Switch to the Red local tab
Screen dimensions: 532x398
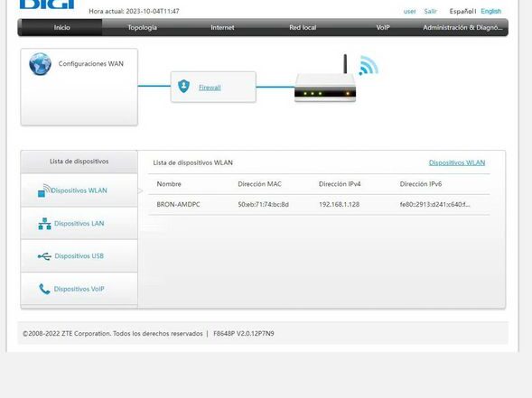(303, 27)
